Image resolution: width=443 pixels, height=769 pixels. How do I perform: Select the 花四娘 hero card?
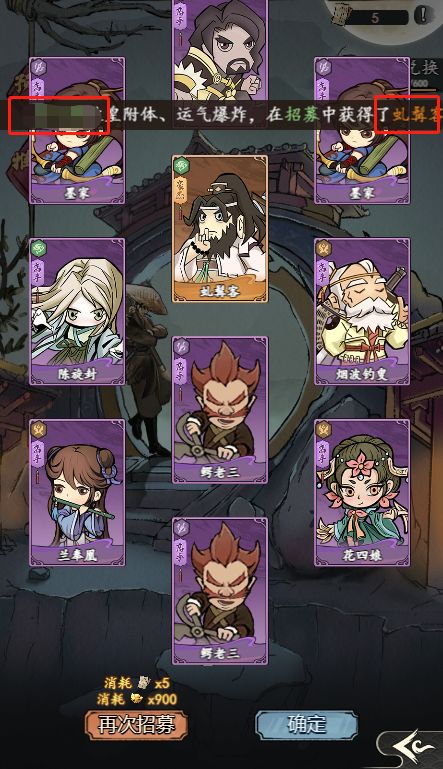click(362, 492)
